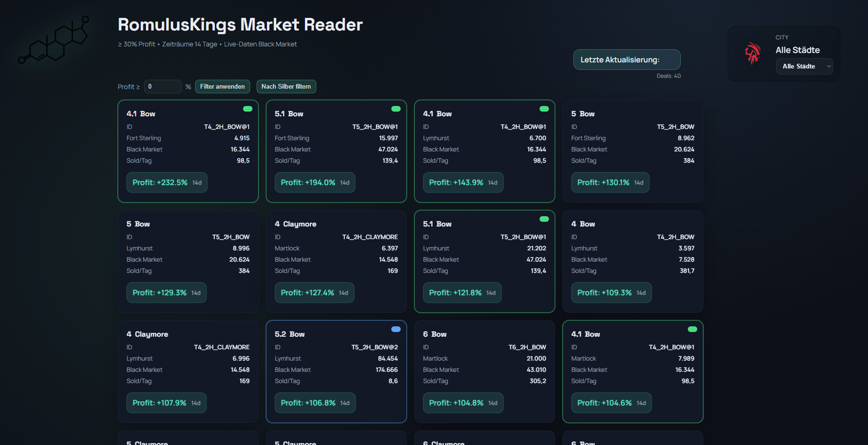Viewport: 868px width, 445px height.
Task: Click Nach Silber filtern
Action: click(286, 86)
